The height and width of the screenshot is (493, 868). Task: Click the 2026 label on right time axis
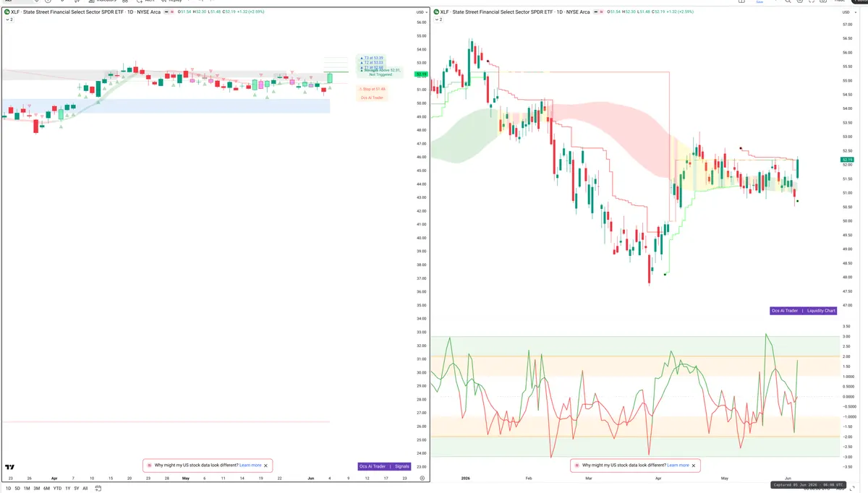pyautogui.click(x=466, y=479)
